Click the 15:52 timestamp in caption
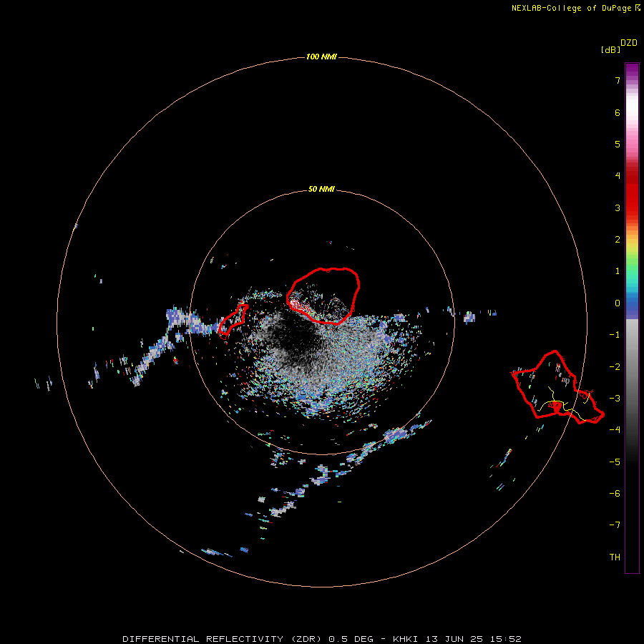This screenshot has width=644, height=644. [506, 639]
